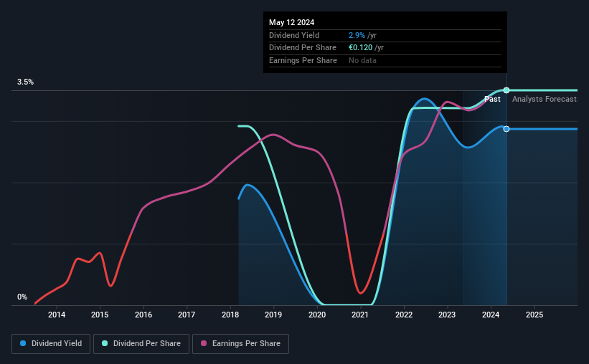589x364 pixels.
Task: Click the 3.5% y-axis label
Action: tap(25, 82)
